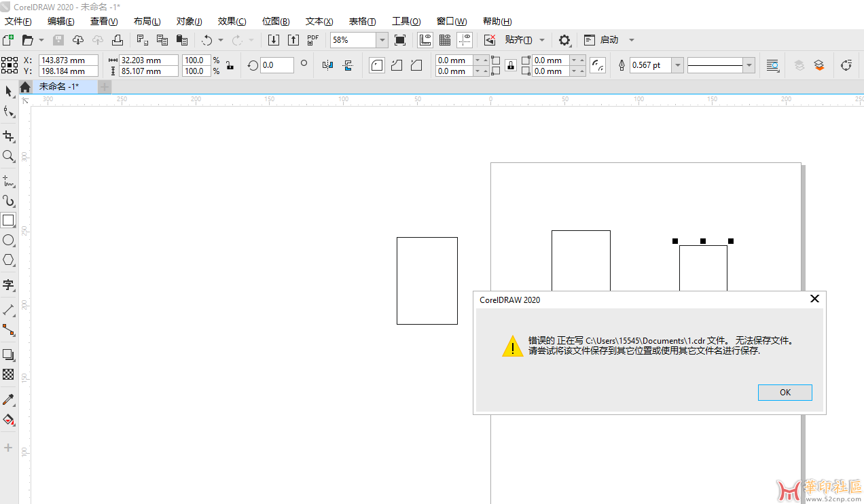Click OK in the error dialog
Viewport: 864px width, 504px height.
click(785, 392)
